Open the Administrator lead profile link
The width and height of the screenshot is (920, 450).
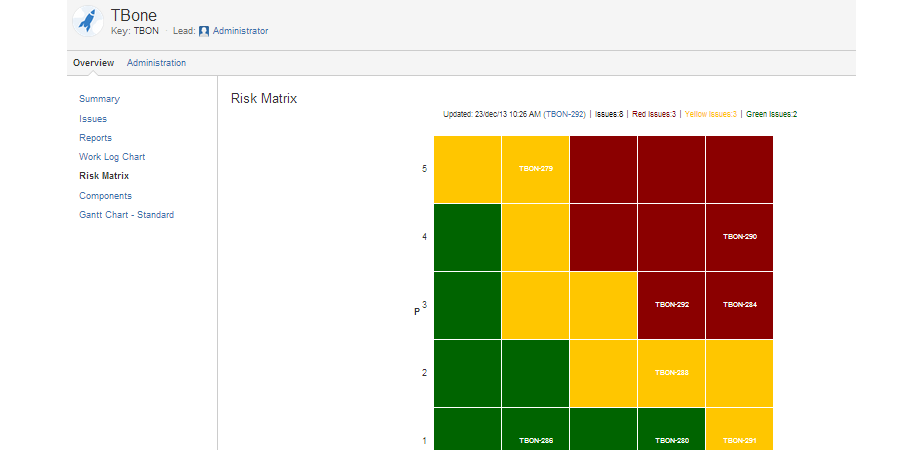(x=240, y=31)
